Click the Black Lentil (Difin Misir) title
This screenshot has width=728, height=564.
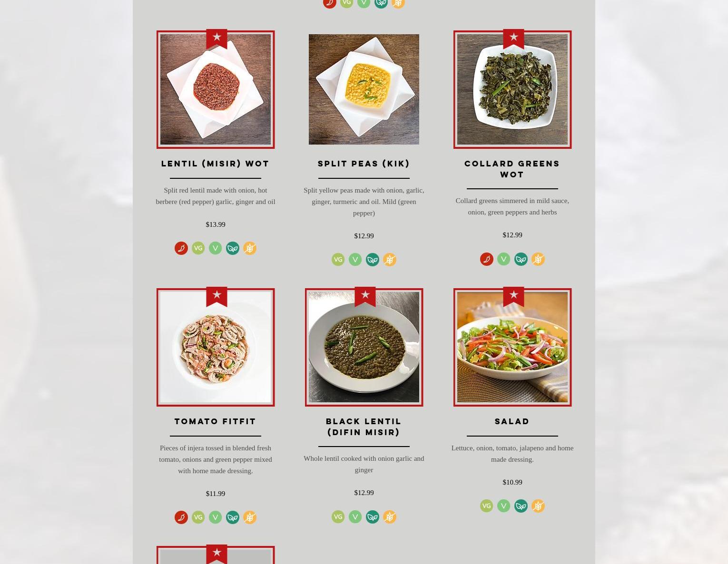(x=364, y=427)
